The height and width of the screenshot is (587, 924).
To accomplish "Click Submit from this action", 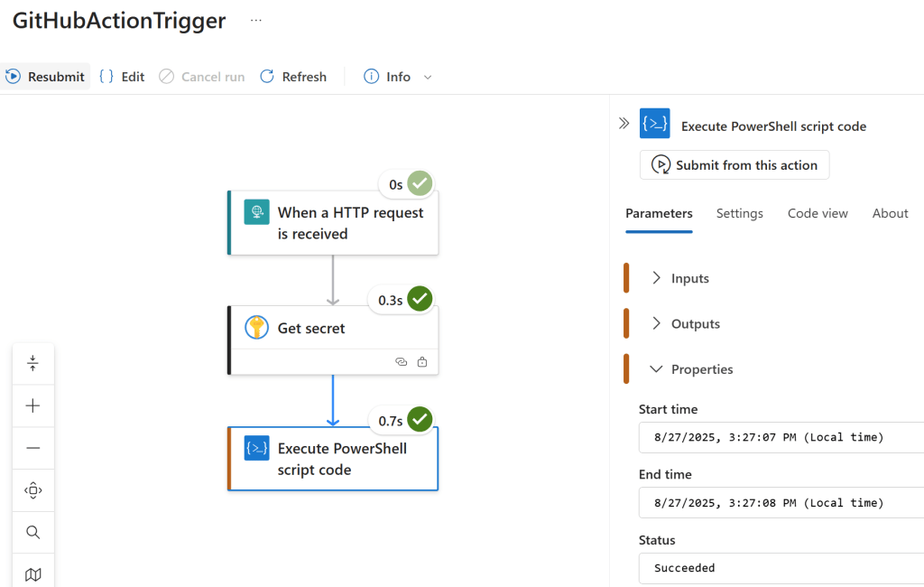I will (734, 164).
